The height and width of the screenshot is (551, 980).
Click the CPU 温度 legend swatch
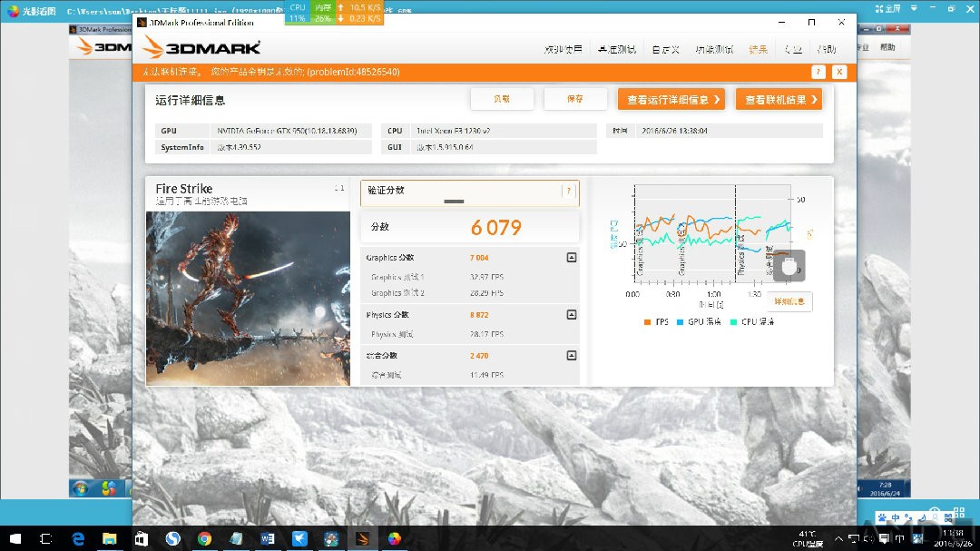[x=734, y=322]
